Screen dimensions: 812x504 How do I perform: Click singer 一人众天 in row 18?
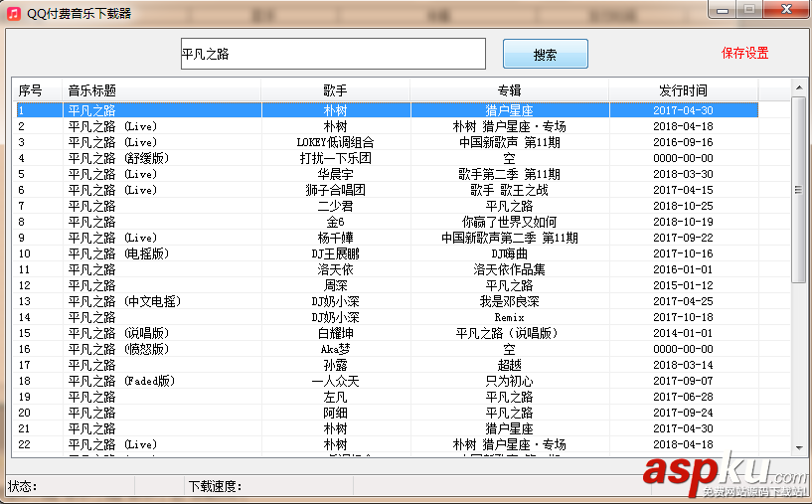tap(336, 382)
